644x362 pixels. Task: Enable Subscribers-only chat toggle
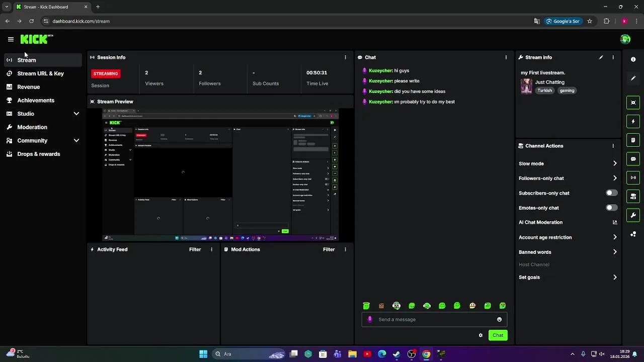(611, 193)
